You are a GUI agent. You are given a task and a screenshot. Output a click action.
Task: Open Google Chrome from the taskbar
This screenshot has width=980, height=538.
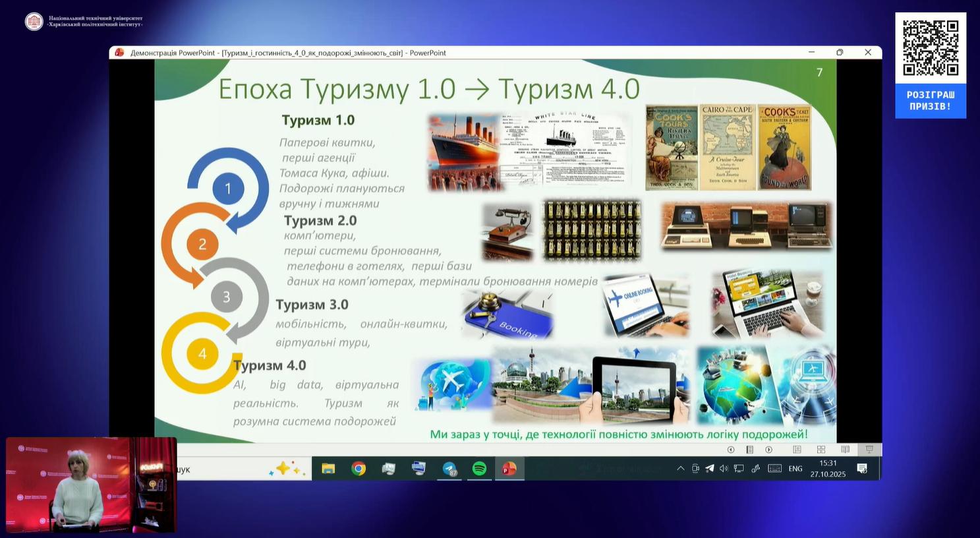(359, 469)
